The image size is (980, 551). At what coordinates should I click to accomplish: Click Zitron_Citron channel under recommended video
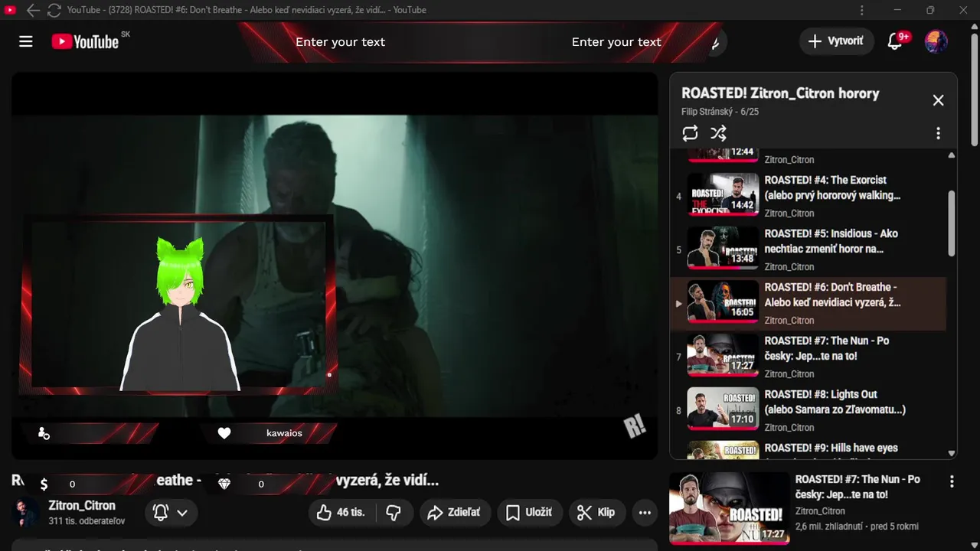click(x=820, y=511)
